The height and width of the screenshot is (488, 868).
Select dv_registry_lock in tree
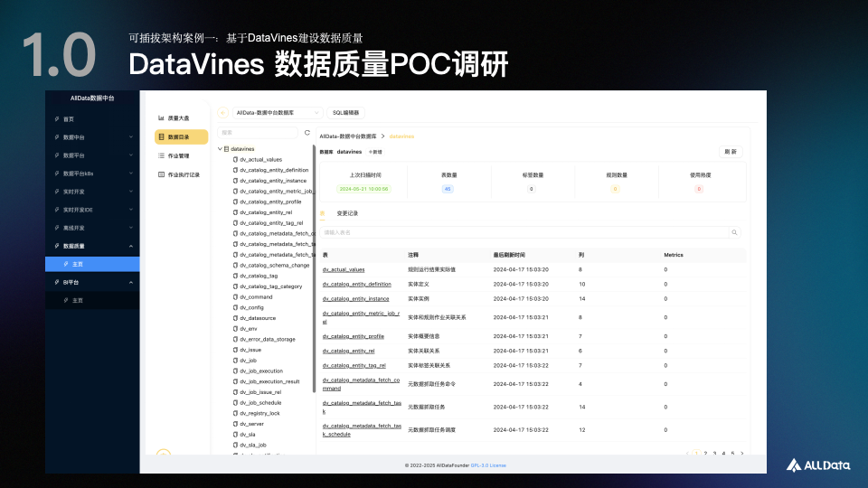pyautogui.click(x=259, y=413)
